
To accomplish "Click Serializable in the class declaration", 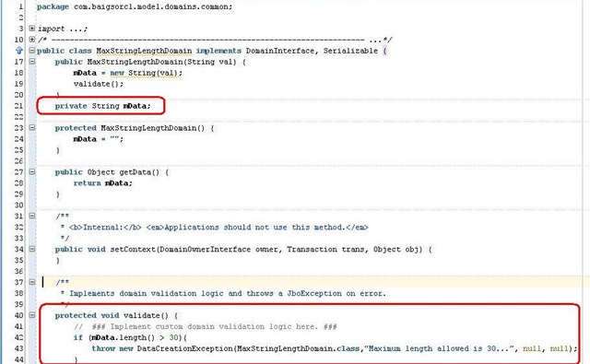I will [350, 51].
